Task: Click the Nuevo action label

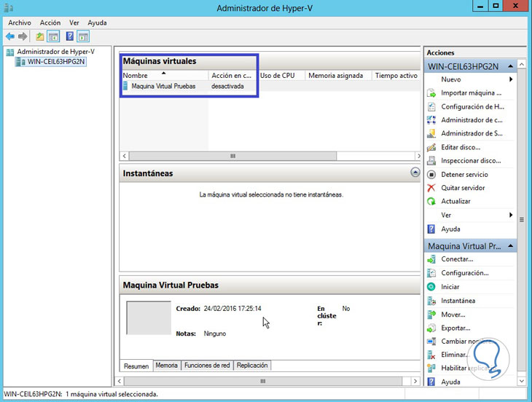Action: (451, 79)
